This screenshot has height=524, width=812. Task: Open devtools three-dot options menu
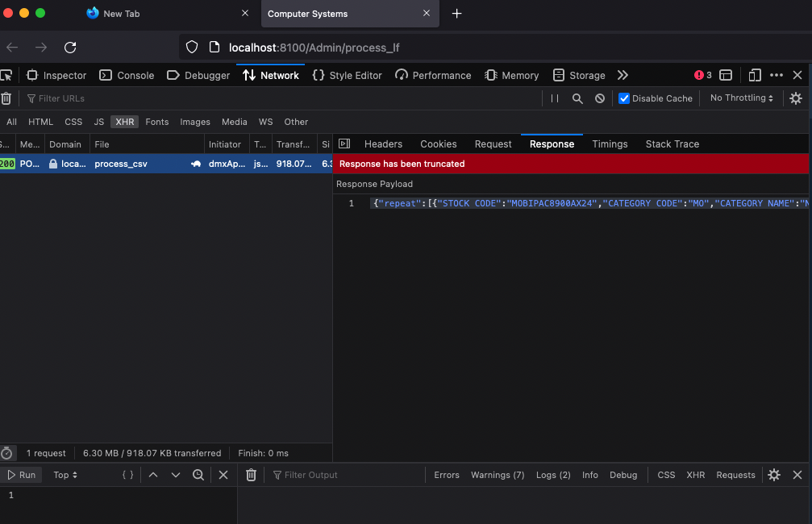point(777,76)
